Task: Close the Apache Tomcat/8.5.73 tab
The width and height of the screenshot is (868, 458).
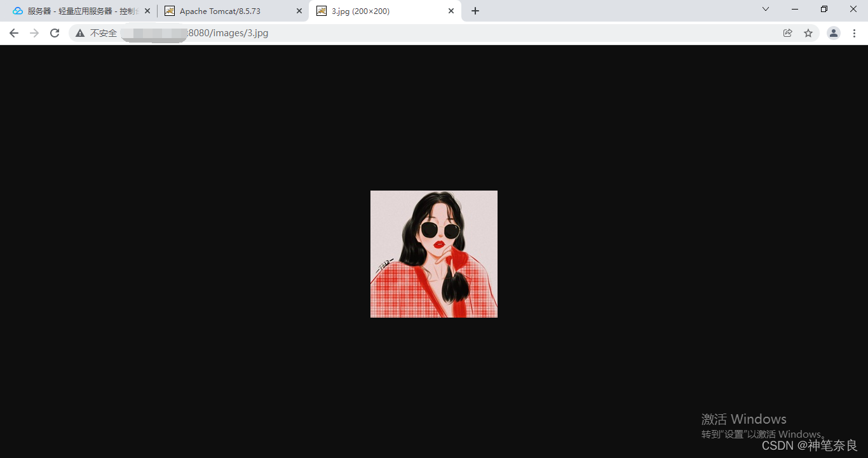Action: (x=299, y=11)
